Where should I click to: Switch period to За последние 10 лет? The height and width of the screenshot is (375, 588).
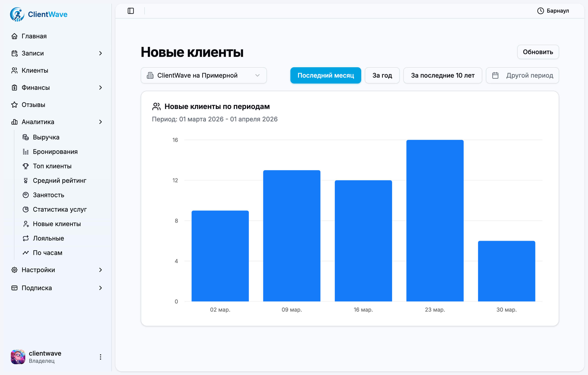(442, 75)
